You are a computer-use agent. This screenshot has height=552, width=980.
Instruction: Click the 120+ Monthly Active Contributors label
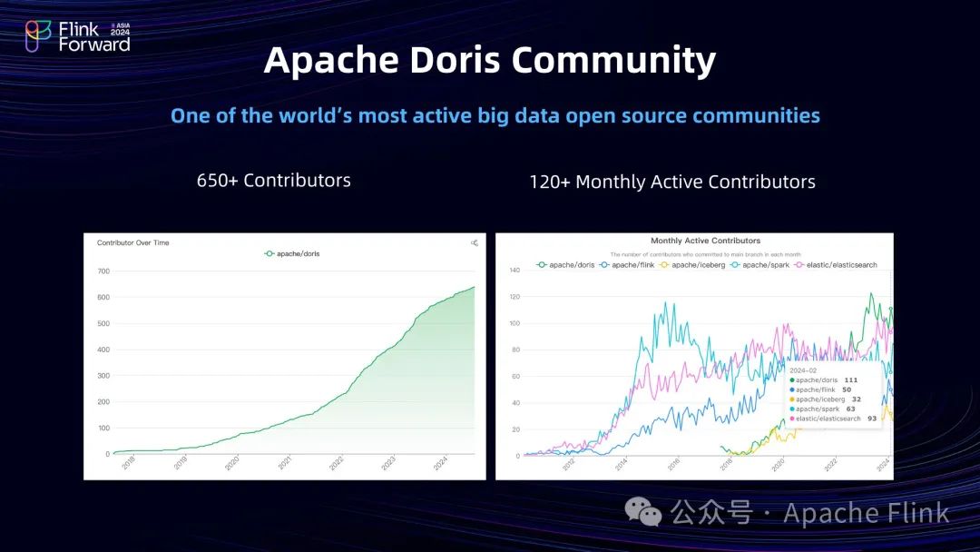(672, 182)
